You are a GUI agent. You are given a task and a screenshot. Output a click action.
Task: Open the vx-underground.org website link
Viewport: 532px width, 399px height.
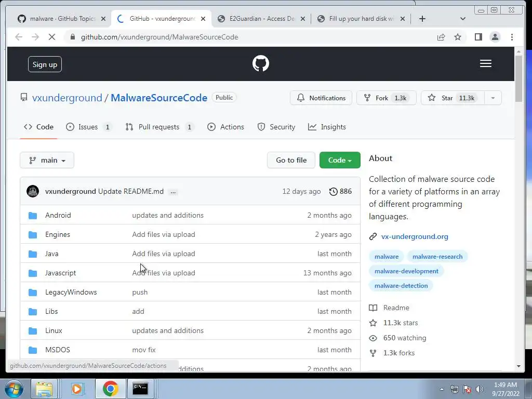[x=415, y=236]
